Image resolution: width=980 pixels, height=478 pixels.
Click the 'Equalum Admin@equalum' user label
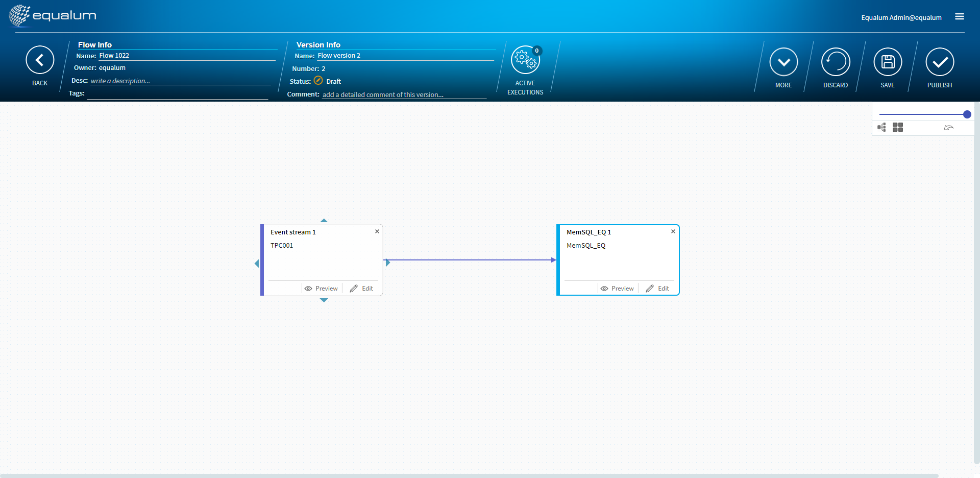[x=901, y=17]
